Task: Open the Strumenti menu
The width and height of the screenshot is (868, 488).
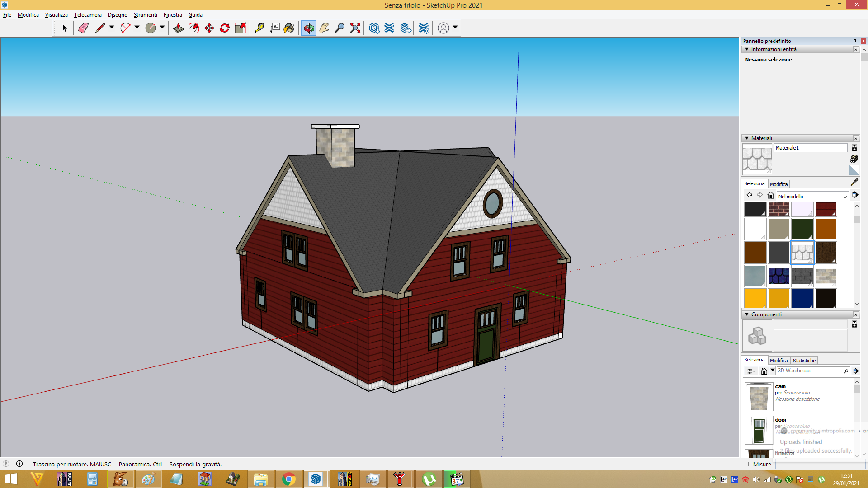Action: point(145,15)
